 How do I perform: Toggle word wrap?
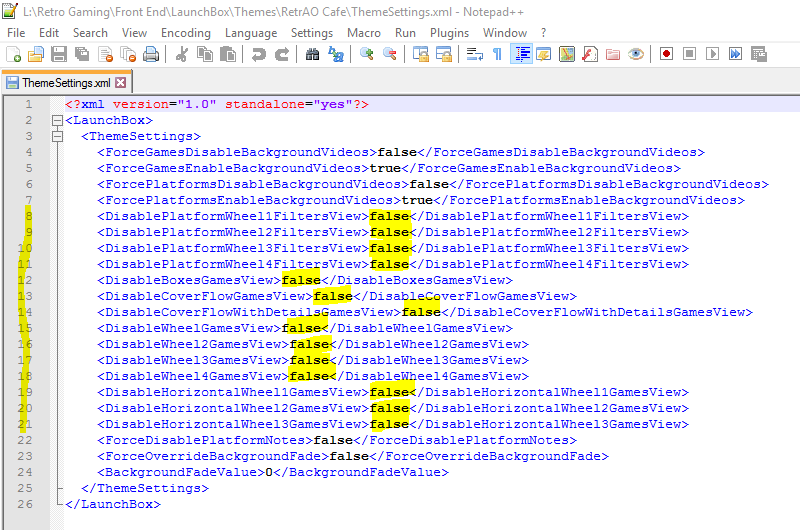coord(474,54)
